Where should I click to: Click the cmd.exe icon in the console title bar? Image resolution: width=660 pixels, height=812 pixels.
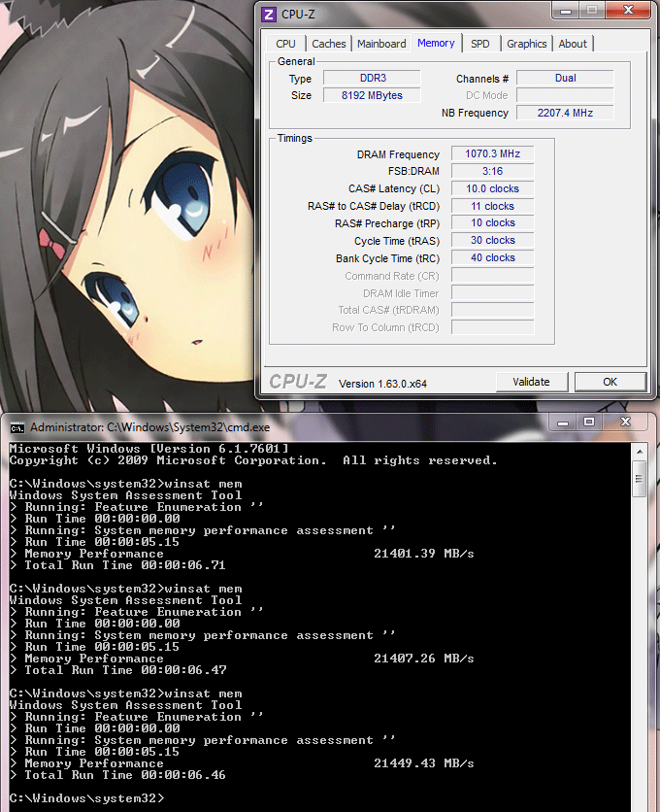(x=17, y=427)
